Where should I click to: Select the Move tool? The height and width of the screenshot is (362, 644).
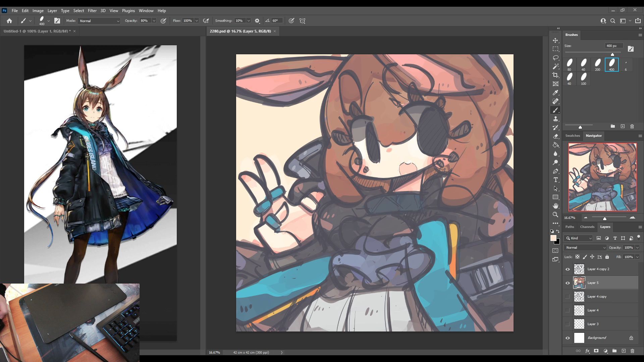pyautogui.click(x=555, y=40)
